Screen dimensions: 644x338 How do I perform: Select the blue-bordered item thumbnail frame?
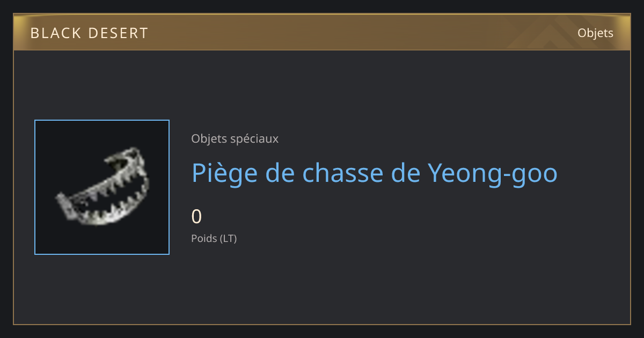102,187
